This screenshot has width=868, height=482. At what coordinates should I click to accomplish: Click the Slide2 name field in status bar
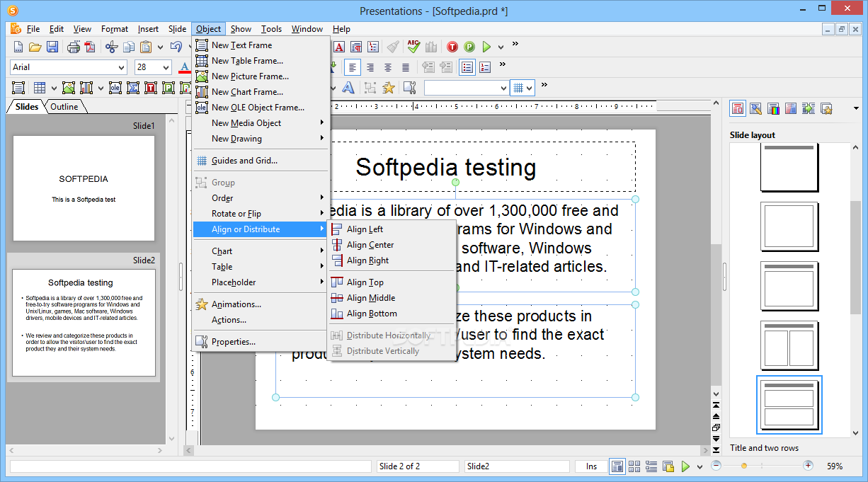coord(517,466)
